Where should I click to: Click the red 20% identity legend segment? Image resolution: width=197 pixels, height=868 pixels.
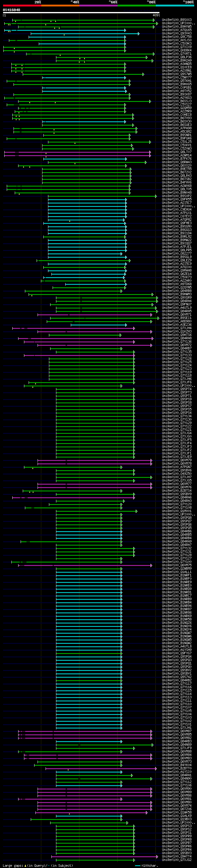click(22, 6)
